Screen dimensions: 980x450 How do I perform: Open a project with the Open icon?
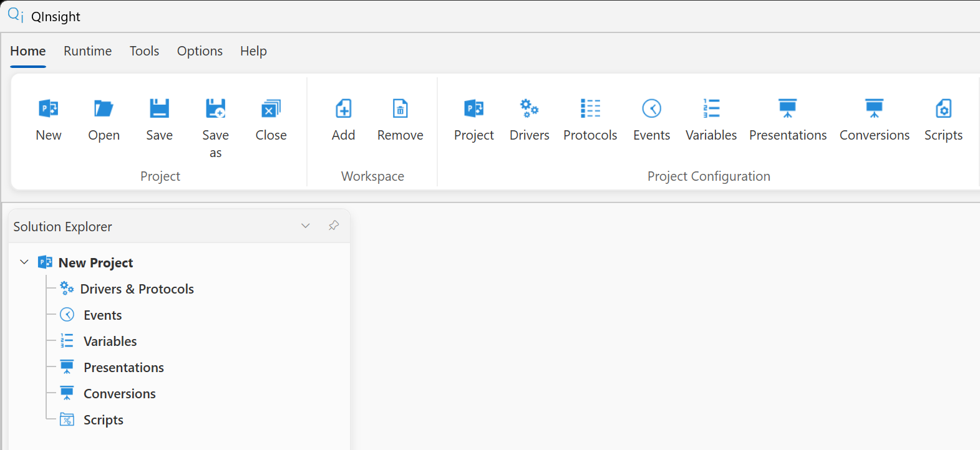click(104, 109)
